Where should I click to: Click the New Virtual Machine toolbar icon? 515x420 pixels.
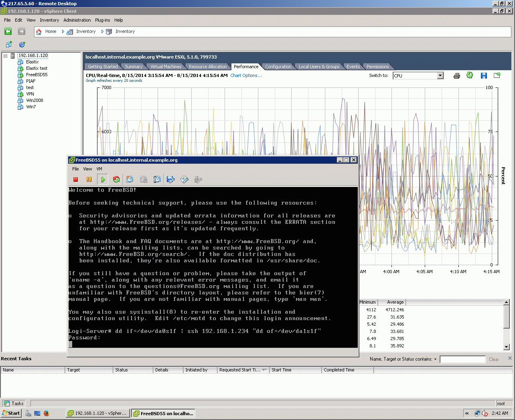9,45
